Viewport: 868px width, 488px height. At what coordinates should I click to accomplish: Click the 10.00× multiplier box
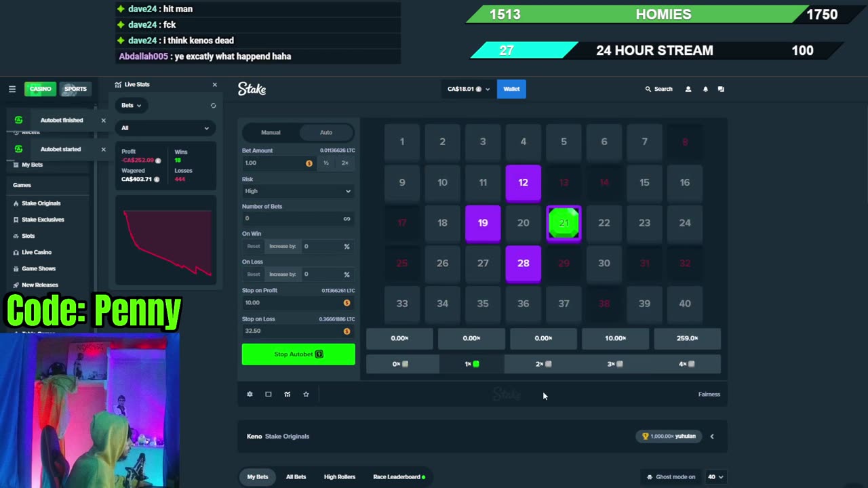(616, 338)
